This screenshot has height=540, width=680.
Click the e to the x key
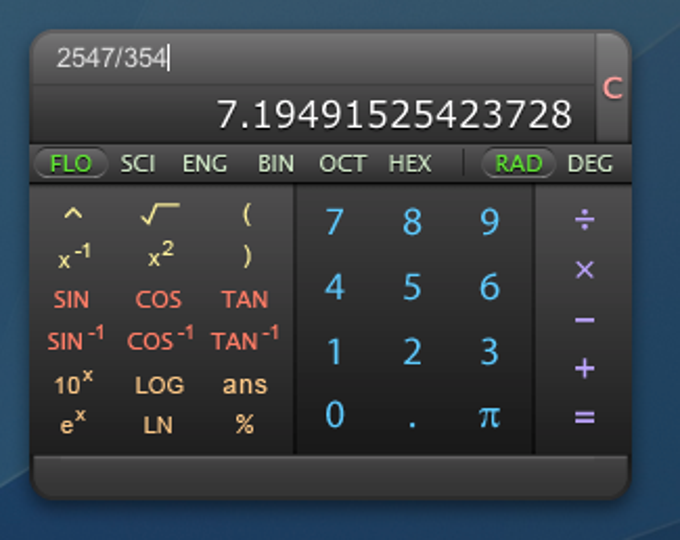pos(73,422)
